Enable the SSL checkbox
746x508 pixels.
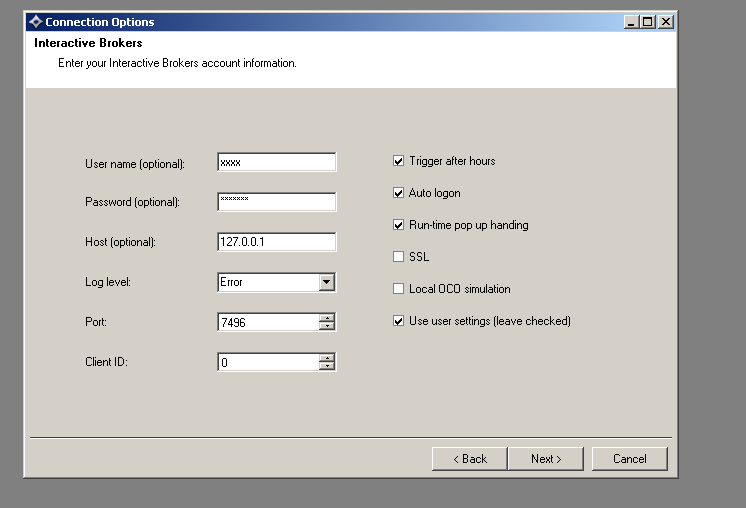pyautogui.click(x=398, y=257)
